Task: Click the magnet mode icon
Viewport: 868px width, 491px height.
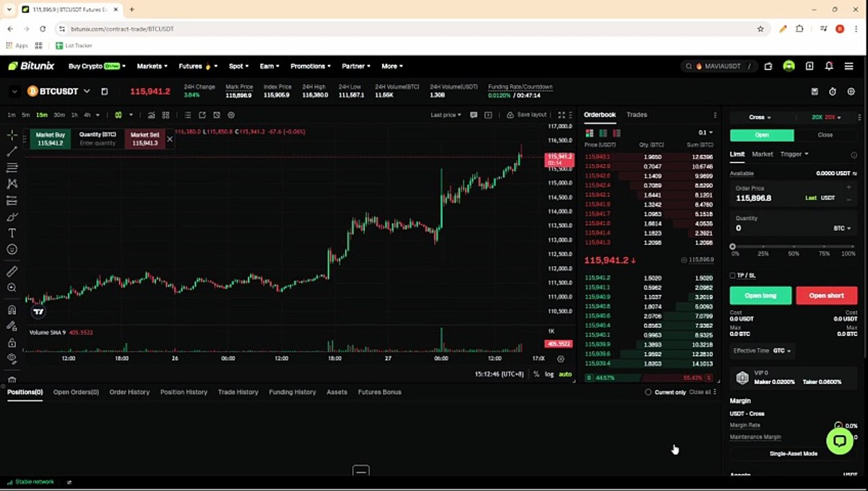Action: tap(12, 310)
